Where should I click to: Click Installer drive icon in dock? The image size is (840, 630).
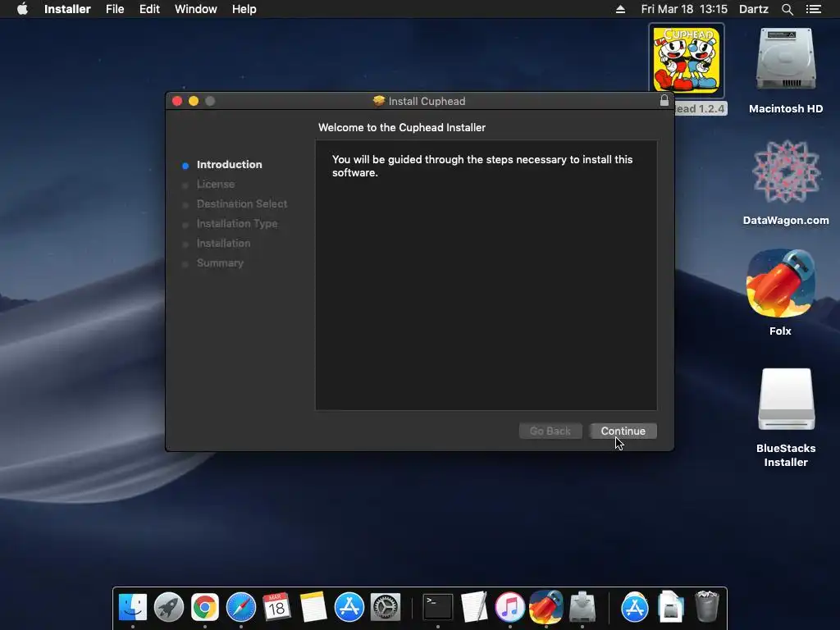click(582, 607)
